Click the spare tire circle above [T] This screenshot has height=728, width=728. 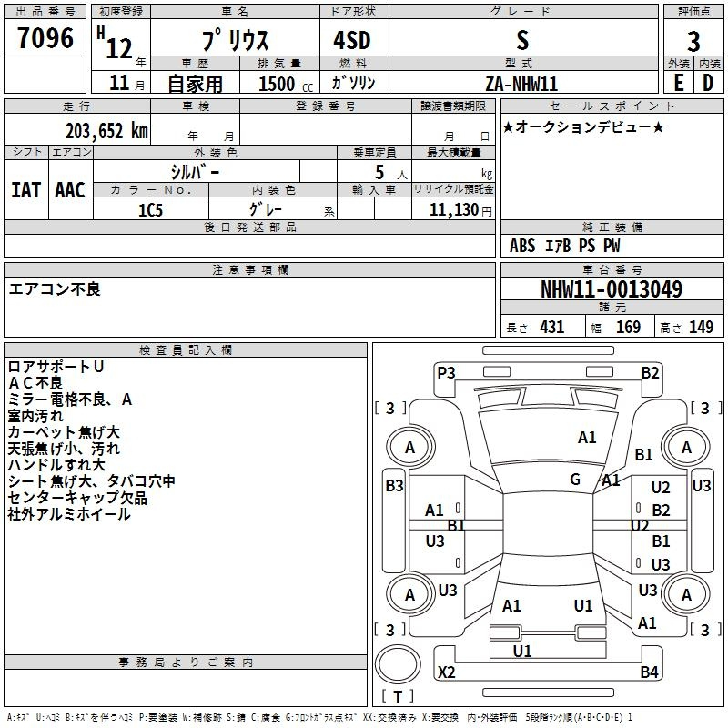398,663
